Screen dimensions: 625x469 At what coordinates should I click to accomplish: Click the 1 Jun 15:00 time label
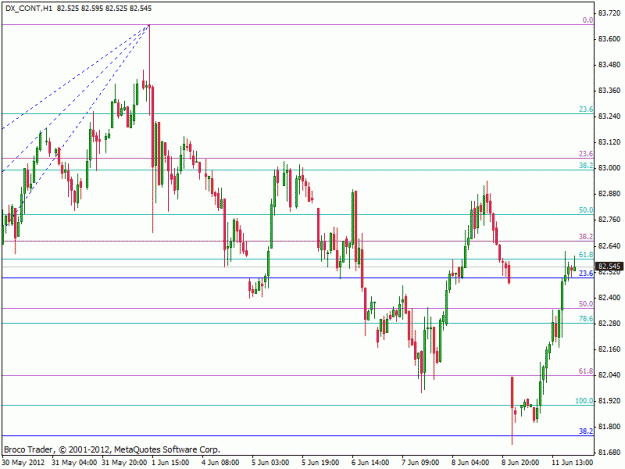171,463
